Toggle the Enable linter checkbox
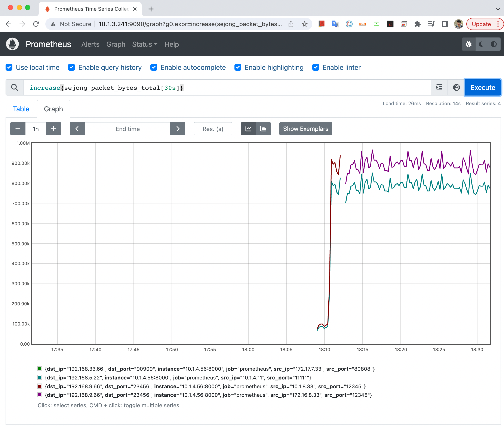Screen dimensions: 504x427 tap(316, 67)
